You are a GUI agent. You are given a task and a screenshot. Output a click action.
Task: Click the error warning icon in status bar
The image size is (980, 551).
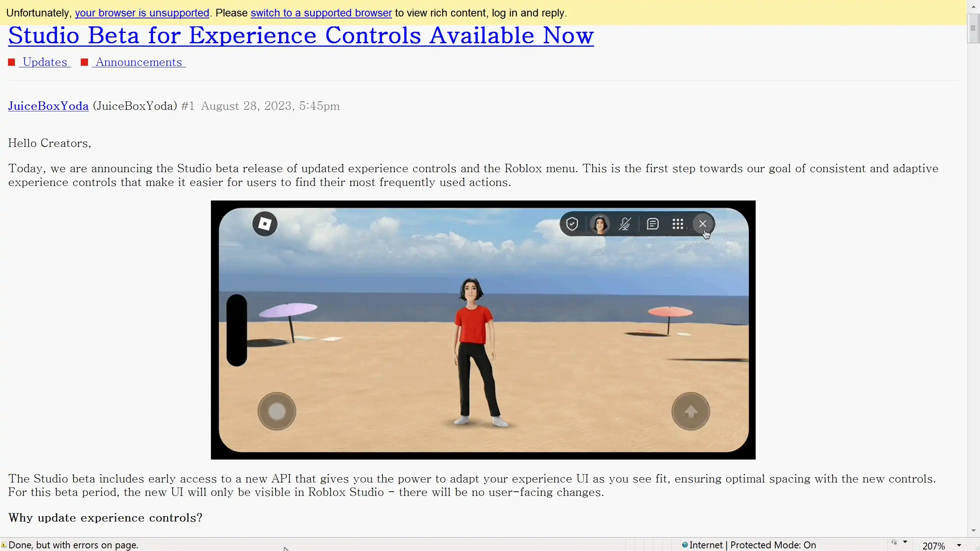[4, 545]
